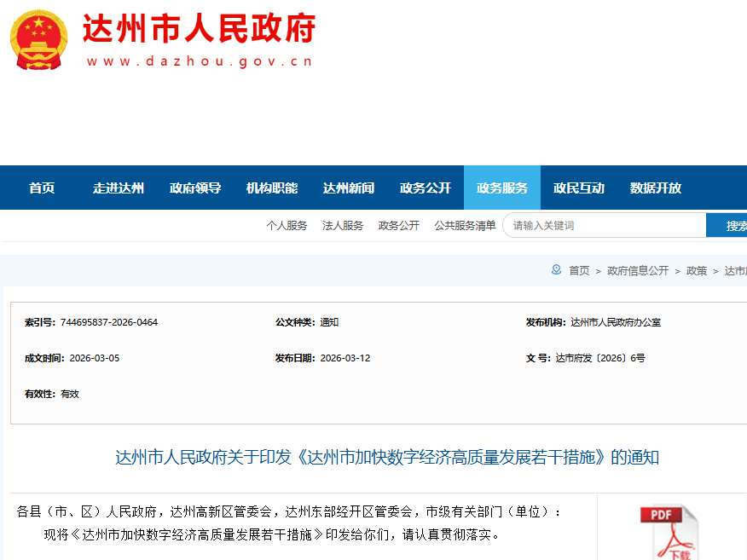Go to 政府领导 section
747x560 pixels.
tap(195, 188)
